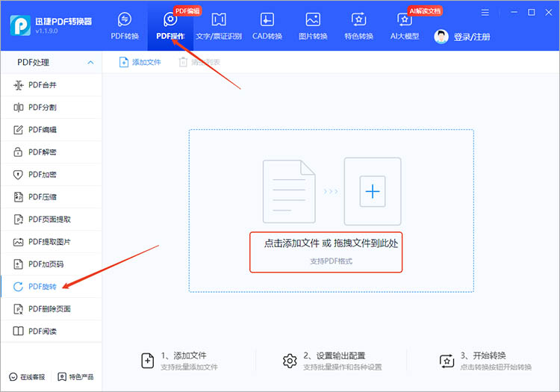Click the PDF压缩 compress icon

pos(18,196)
